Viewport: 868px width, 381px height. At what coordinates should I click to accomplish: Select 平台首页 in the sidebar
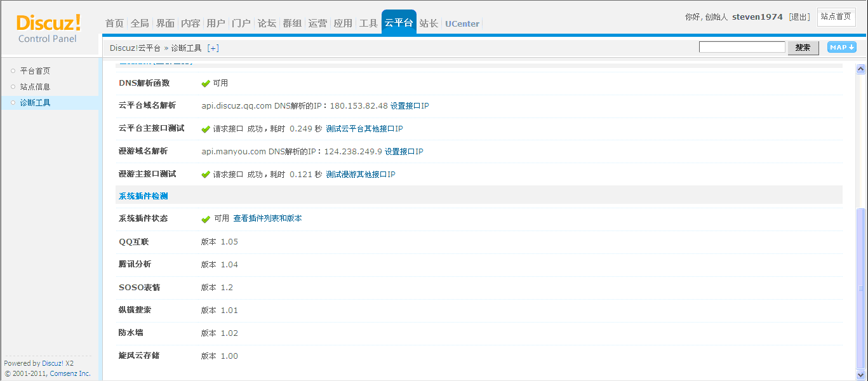35,71
